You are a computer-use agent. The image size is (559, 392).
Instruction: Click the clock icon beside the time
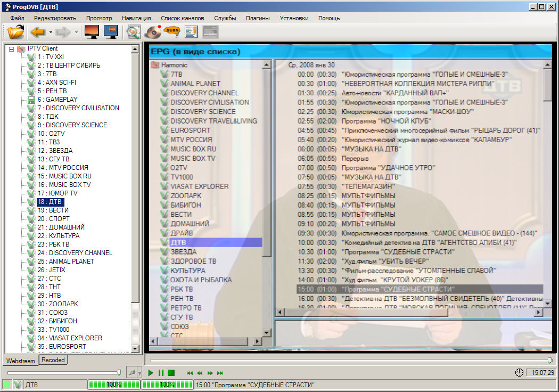click(x=519, y=372)
